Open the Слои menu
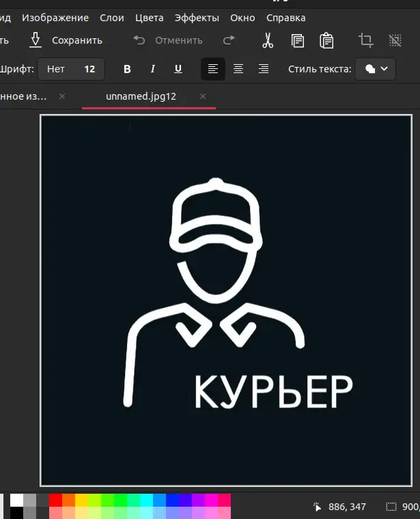 [112, 18]
